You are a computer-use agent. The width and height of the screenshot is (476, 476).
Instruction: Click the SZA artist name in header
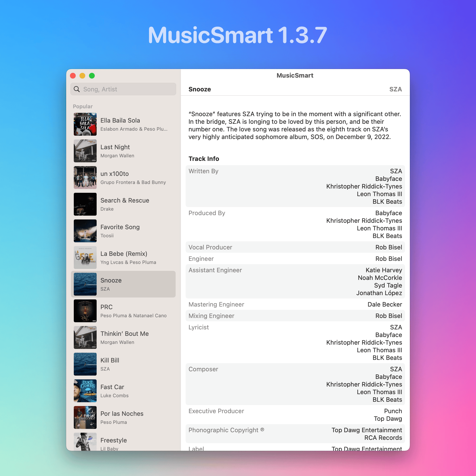tap(395, 89)
